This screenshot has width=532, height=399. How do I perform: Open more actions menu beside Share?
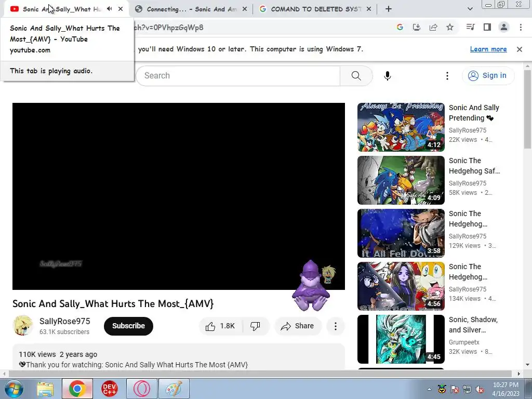click(x=335, y=326)
